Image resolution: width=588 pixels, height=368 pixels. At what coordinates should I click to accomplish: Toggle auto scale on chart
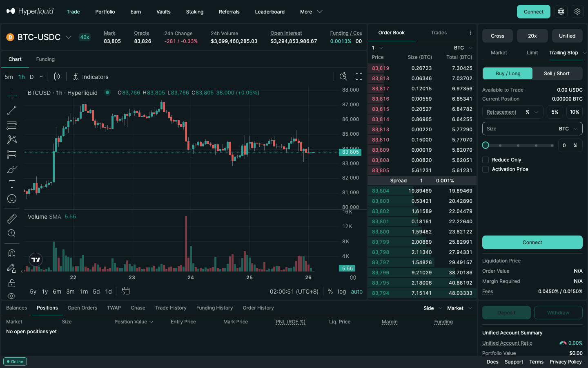[356, 292]
